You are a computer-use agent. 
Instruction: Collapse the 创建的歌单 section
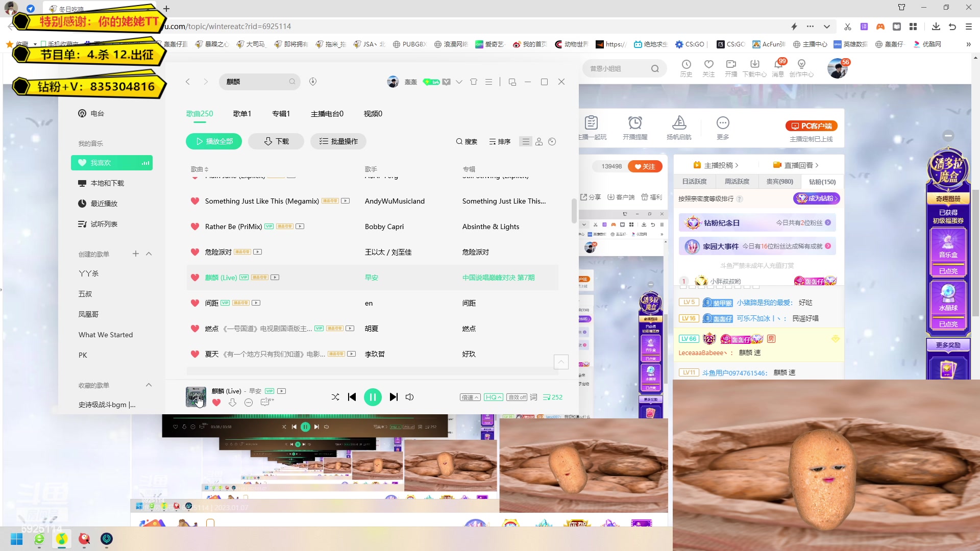click(x=149, y=254)
